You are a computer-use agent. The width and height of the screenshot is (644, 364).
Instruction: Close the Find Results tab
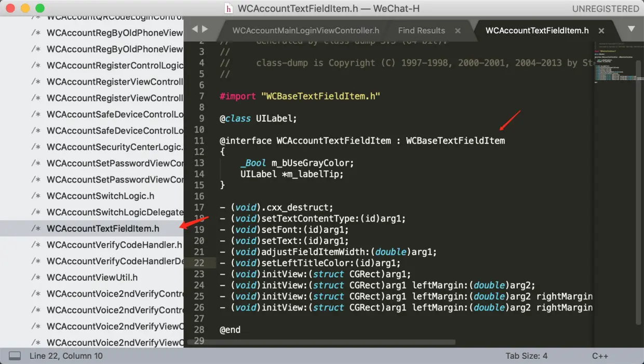pyautogui.click(x=458, y=31)
